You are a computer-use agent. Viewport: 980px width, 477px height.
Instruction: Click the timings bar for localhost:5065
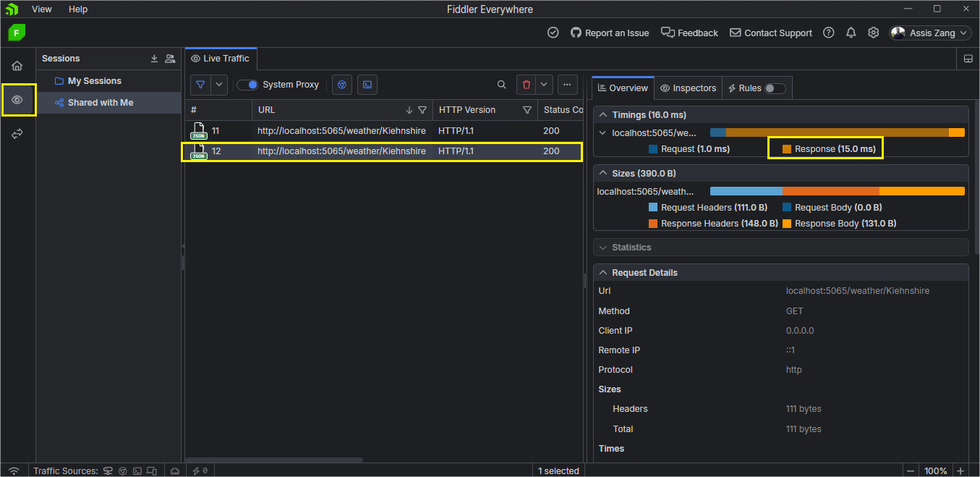[838, 132]
